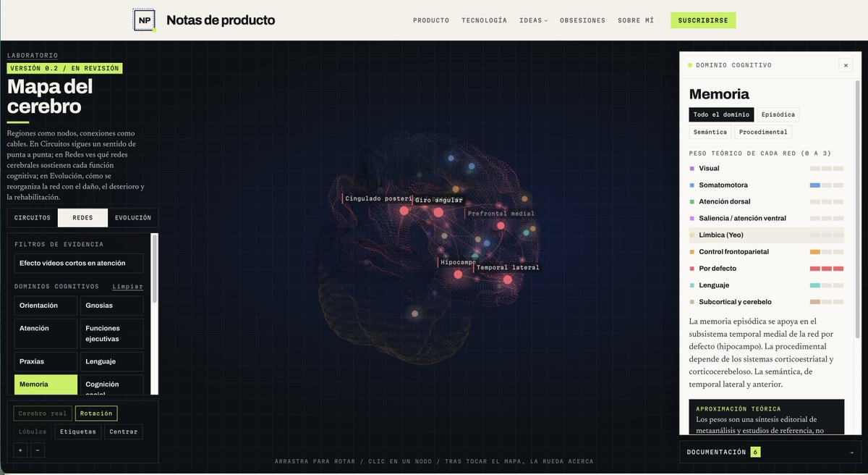Toggle brain Rotación
This screenshot has width=868, height=475.
[x=96, y=413]
